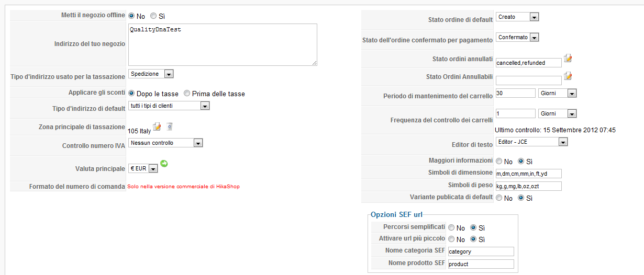The width and height of the screenshot is (644, 275).
Task: Click the Nome categoria SEF field
Action: click(x=481, y=251)
